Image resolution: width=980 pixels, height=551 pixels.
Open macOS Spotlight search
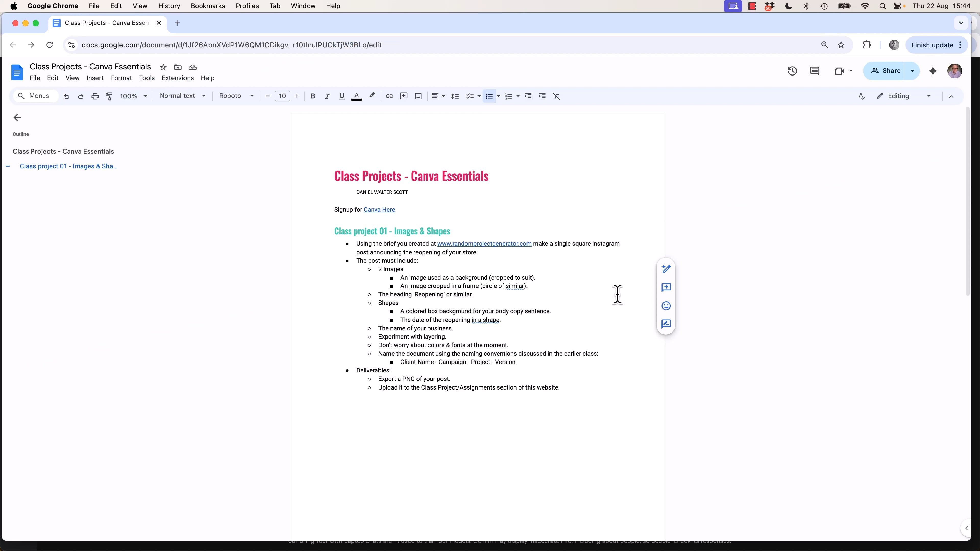click(x=883, y=6)
